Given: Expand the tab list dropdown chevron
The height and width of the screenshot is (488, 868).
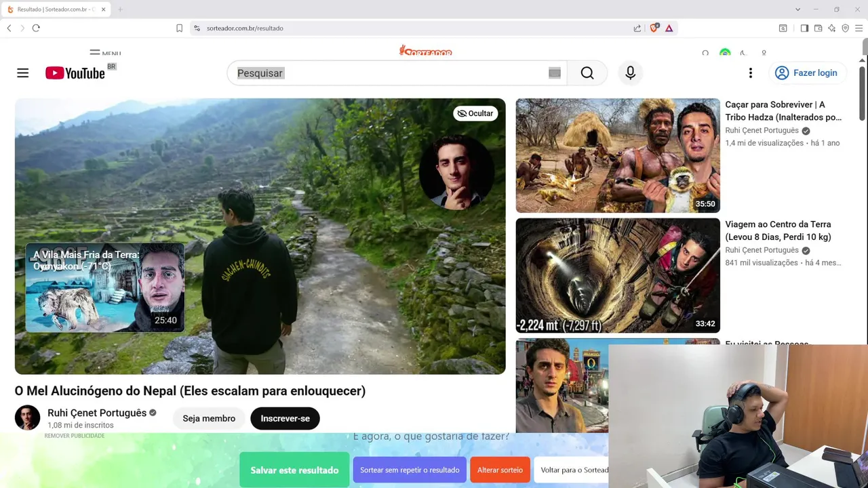Looking at the screenshot, I should pyautogui.click(x=797, y=9).
